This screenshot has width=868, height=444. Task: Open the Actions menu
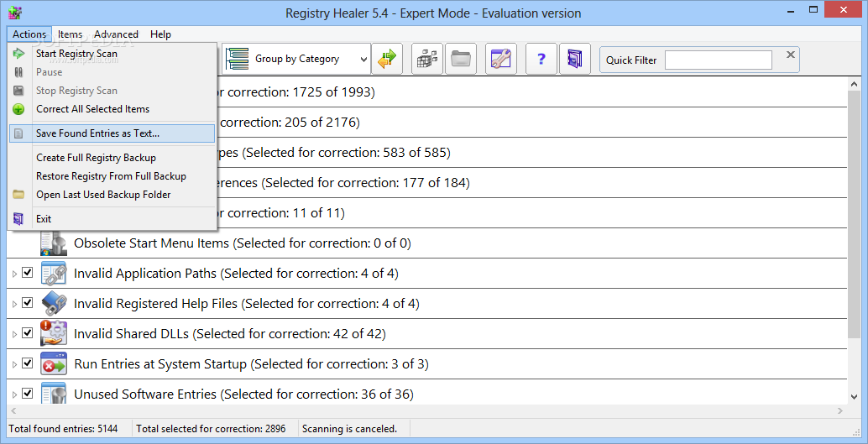tap(29, 34)
